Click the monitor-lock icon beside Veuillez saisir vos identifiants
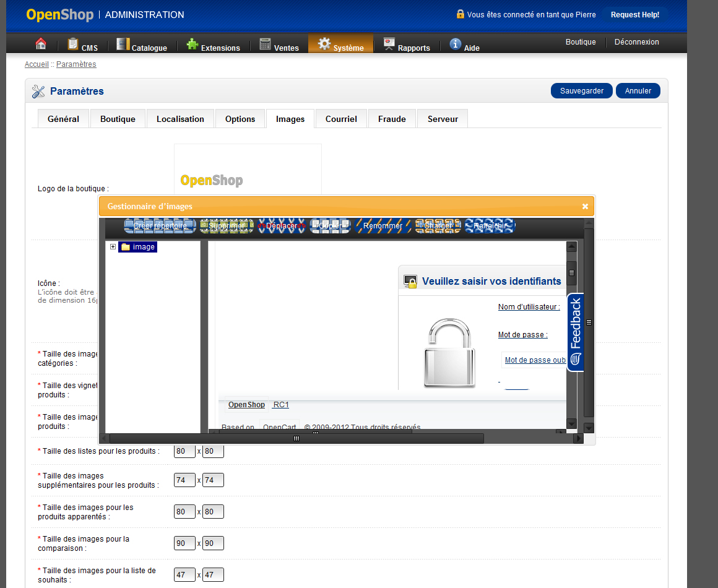Viewport: 718px width, 588px height. [410, 281]
